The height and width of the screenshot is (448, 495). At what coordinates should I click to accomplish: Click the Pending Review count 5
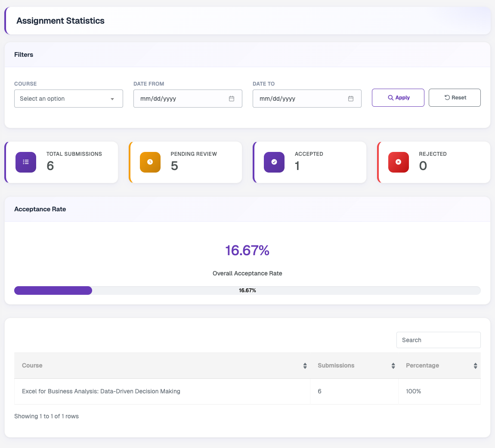[x=174, y=166]
